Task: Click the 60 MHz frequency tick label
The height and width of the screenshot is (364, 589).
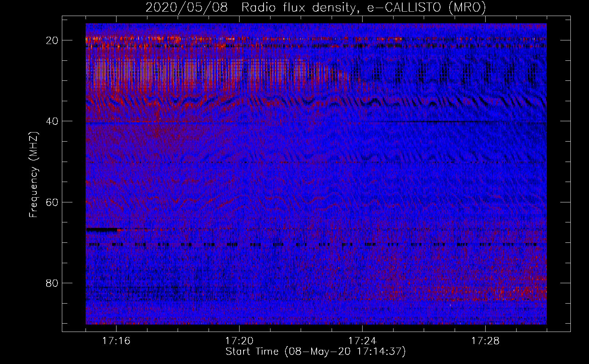Action: coord(52,202)
